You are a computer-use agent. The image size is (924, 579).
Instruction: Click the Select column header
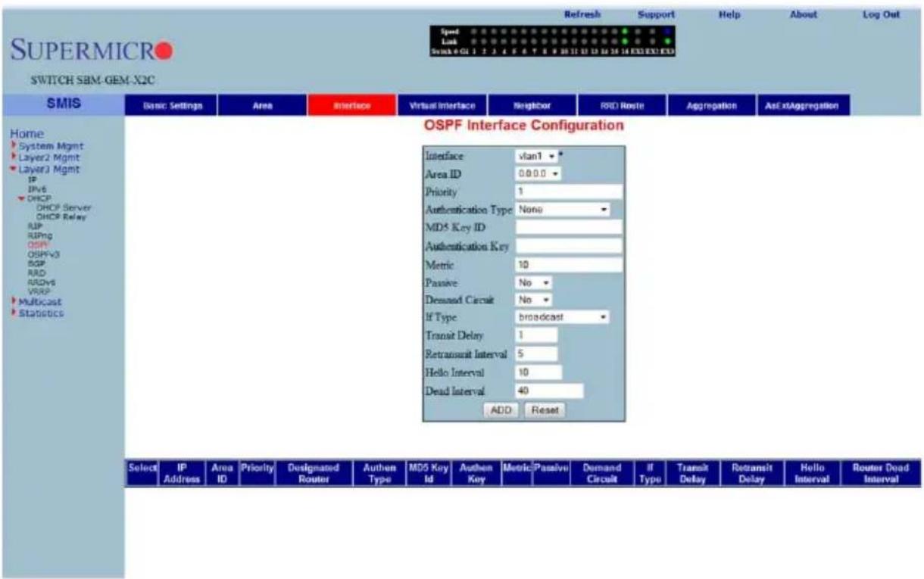(x=141, y=472)
